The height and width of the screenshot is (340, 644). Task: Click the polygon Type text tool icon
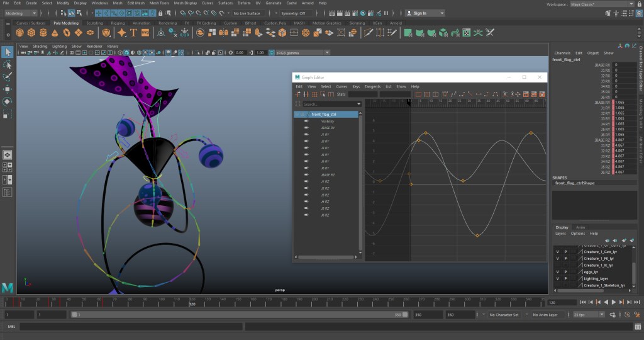(x=134, y=32)
